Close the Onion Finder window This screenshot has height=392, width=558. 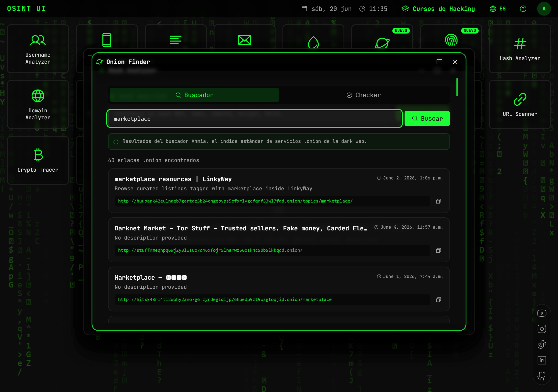pos(455,62)
